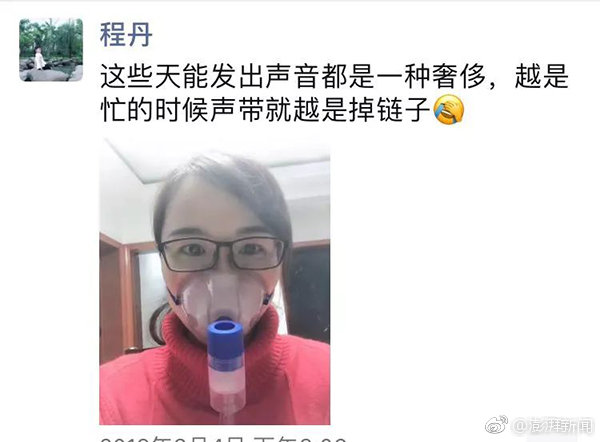Screen dimensions: 600x442
Task: Click the person in white within the avatar
Action: 40,59
